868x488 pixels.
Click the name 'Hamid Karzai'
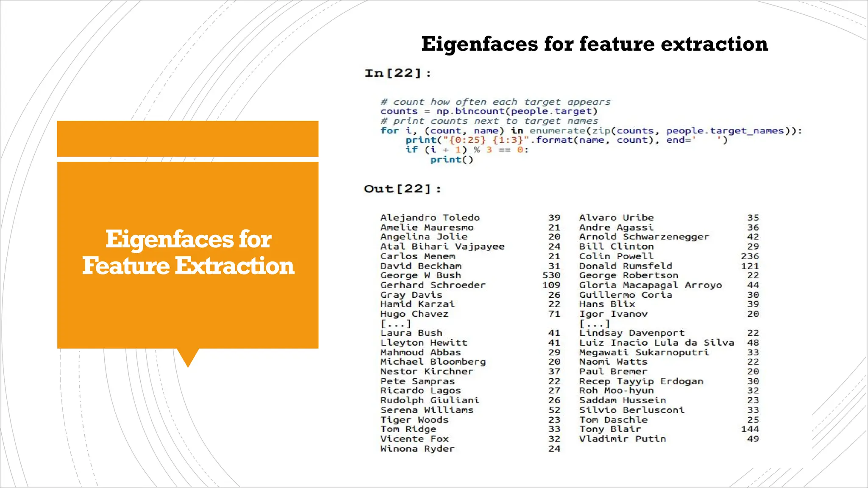[417, 304]
